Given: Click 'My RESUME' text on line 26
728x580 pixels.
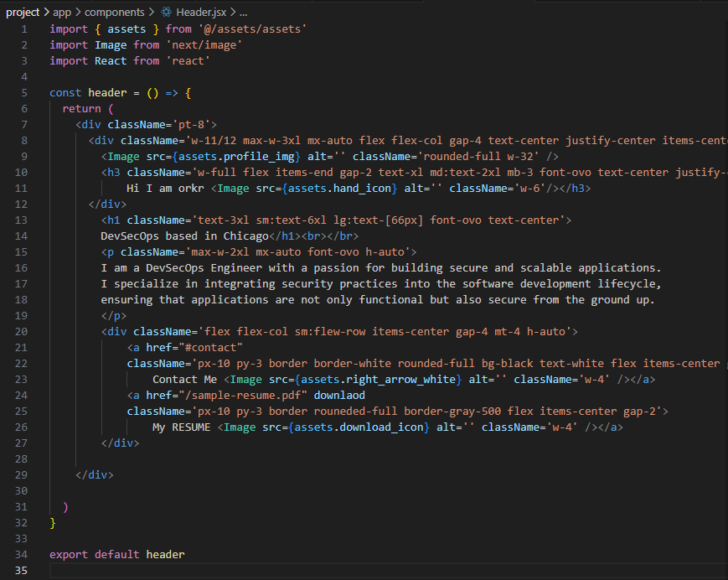Looking at the screenshot, I should coord(181,427).
